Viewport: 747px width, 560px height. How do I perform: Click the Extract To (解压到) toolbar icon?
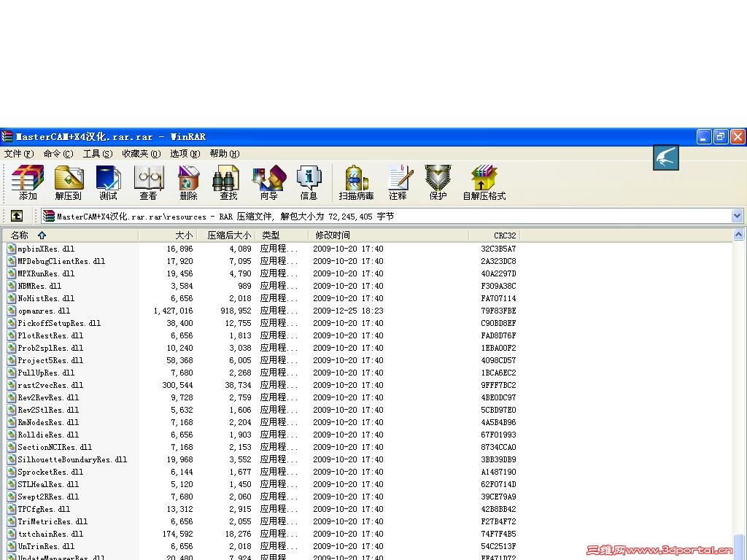coord(69,182)
